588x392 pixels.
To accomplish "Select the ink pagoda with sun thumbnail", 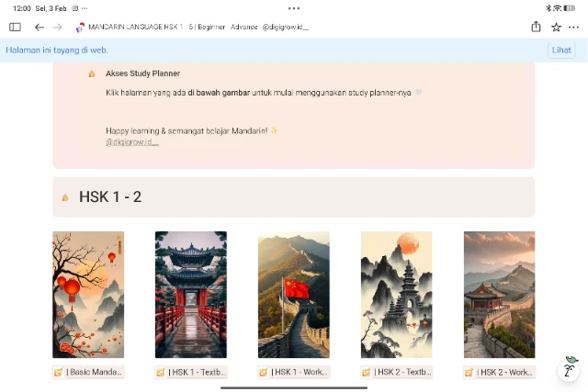I will 396,294.
